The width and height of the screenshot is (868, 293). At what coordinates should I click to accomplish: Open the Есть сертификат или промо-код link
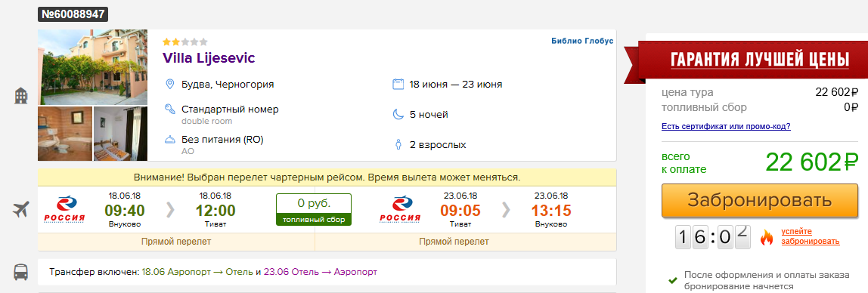[x=726, y=127]
